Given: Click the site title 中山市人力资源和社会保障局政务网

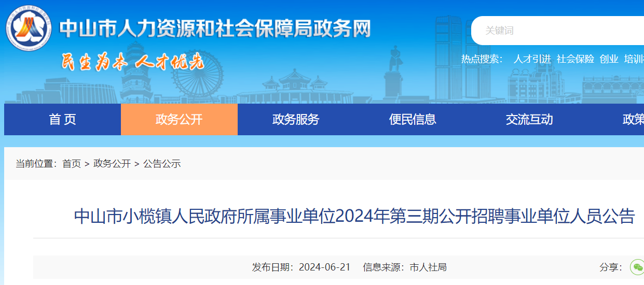Looking at the screenshot, I should (x=215, y=28).
